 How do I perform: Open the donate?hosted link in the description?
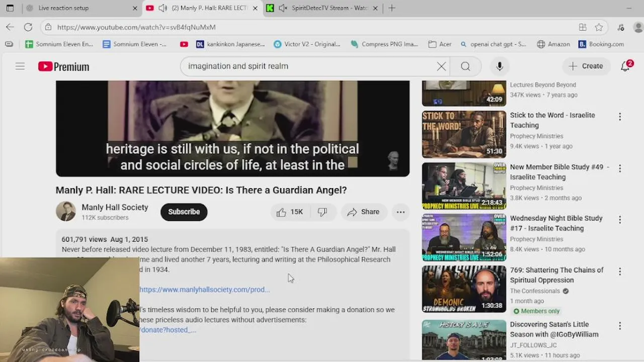(x=168, y=330)
